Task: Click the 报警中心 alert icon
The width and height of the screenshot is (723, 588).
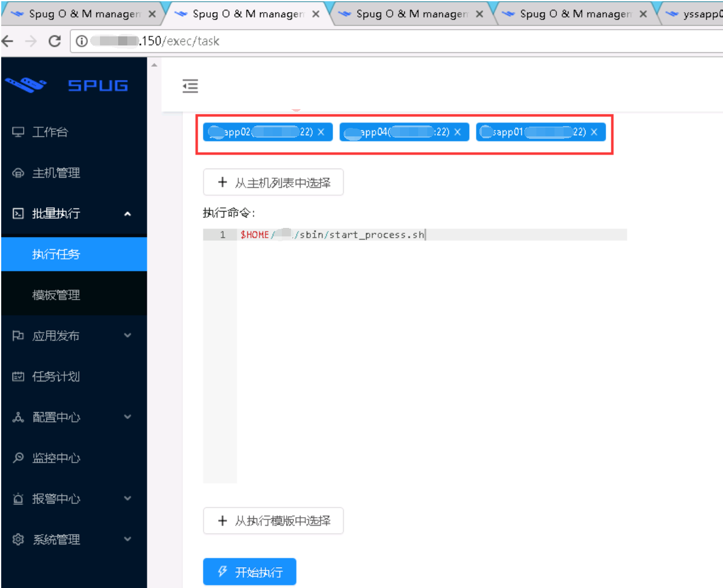Action: pos(18,498)
